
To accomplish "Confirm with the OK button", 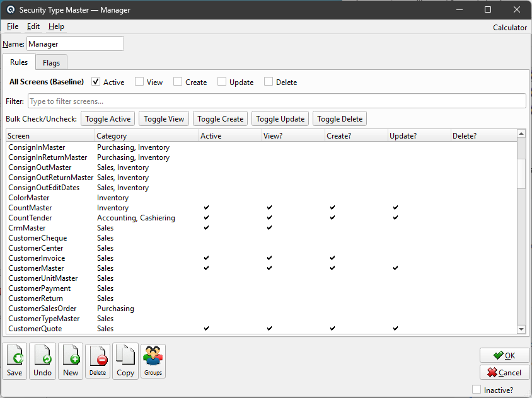I will click(504, 355).
